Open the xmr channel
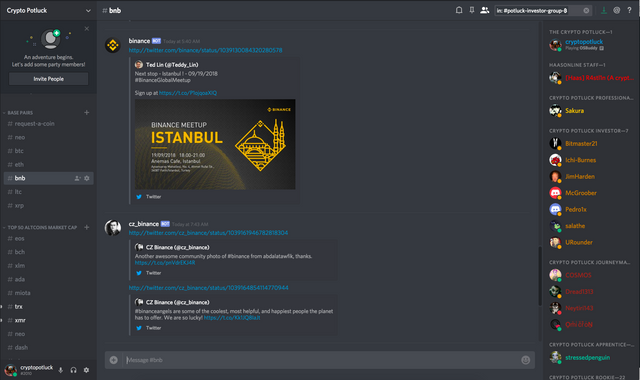 [x=49, y=320]
